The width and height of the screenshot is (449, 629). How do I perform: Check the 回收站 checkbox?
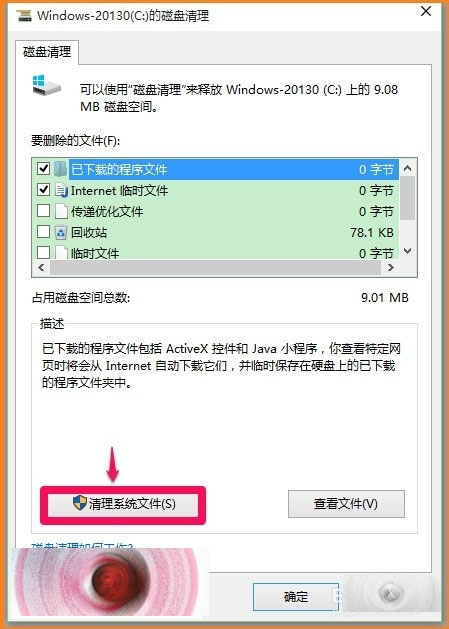point(43,231)
